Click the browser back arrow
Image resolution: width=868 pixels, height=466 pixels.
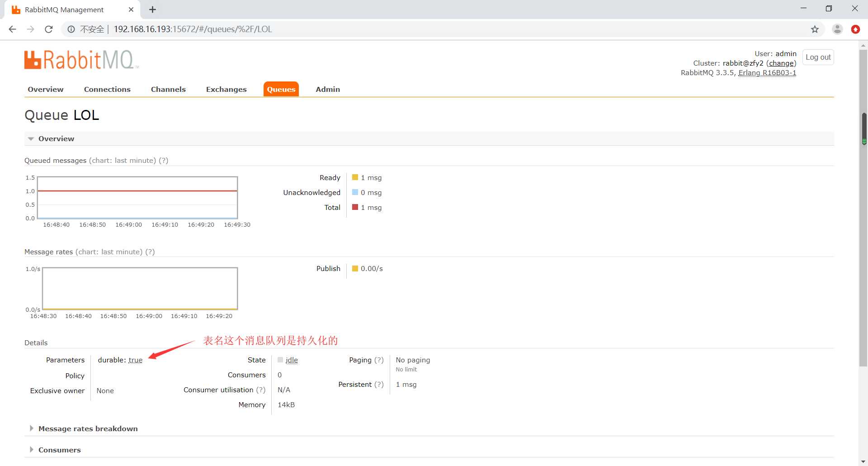coord(13,29)
